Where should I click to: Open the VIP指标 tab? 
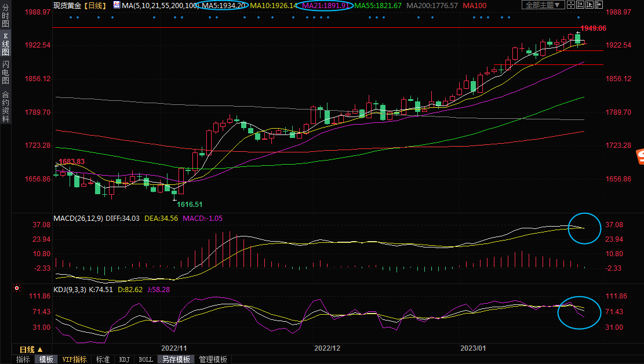click(x=74, y=359)
